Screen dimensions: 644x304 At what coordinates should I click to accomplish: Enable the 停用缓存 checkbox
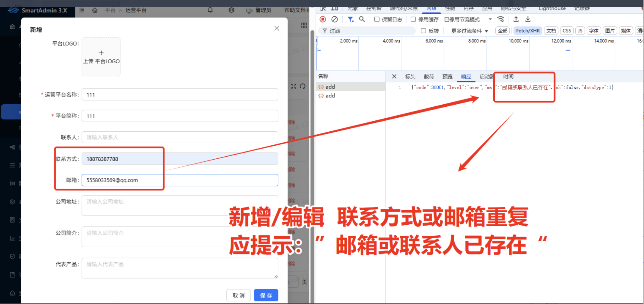413,19
